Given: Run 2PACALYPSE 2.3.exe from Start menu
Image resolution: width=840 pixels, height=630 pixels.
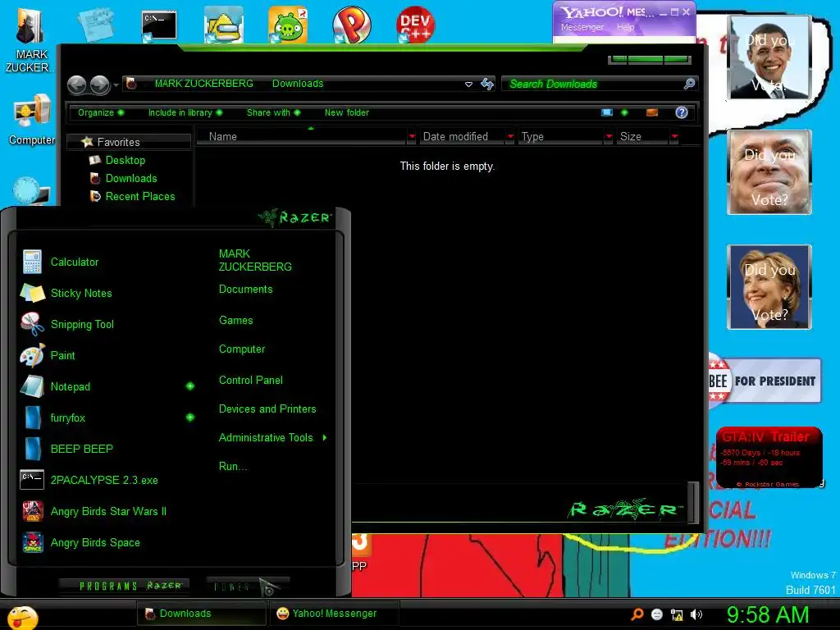Looking at the screenshot, I should tap(104, 479).
